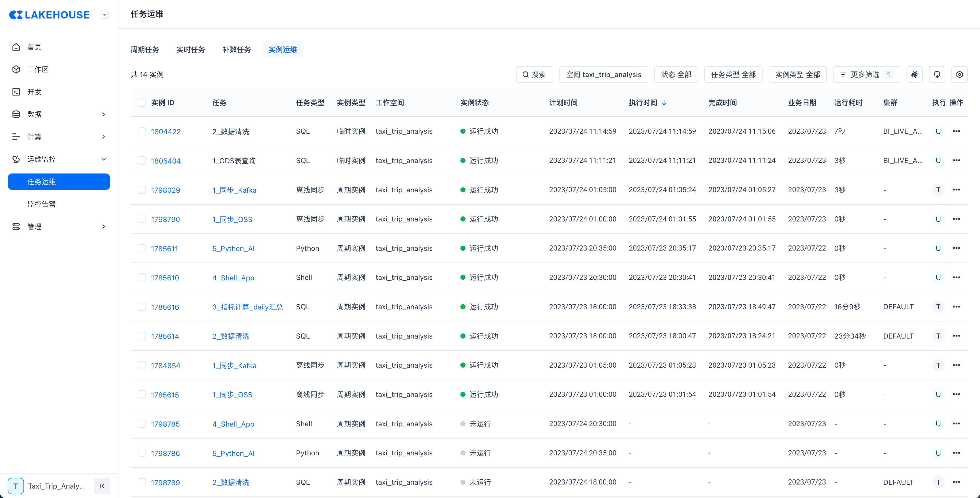Open the task link 3_指标计算_daily汇总
Screen dimensions: 980x498
pos(247,307)
